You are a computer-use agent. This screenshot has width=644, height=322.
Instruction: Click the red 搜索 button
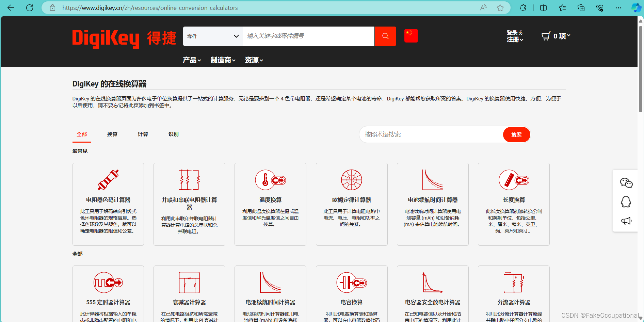pos(516,135)
